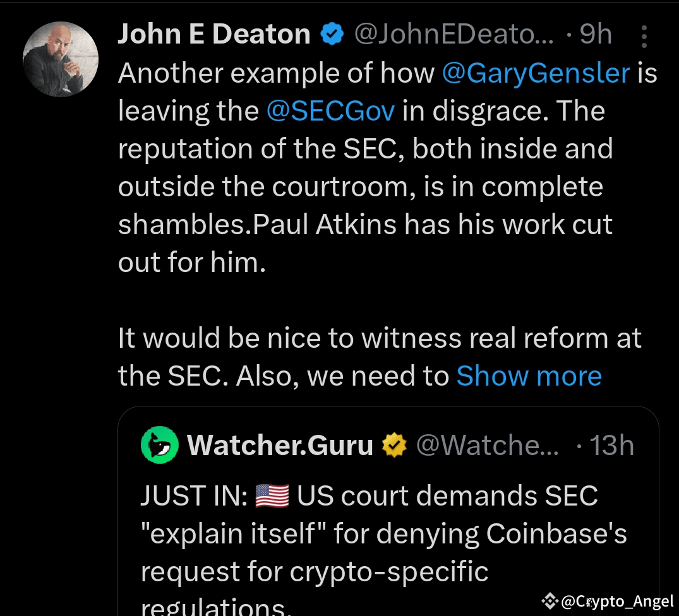Click the @Watche handle in quoted tweet
The image size is (679, 616).
coord(488,444)
